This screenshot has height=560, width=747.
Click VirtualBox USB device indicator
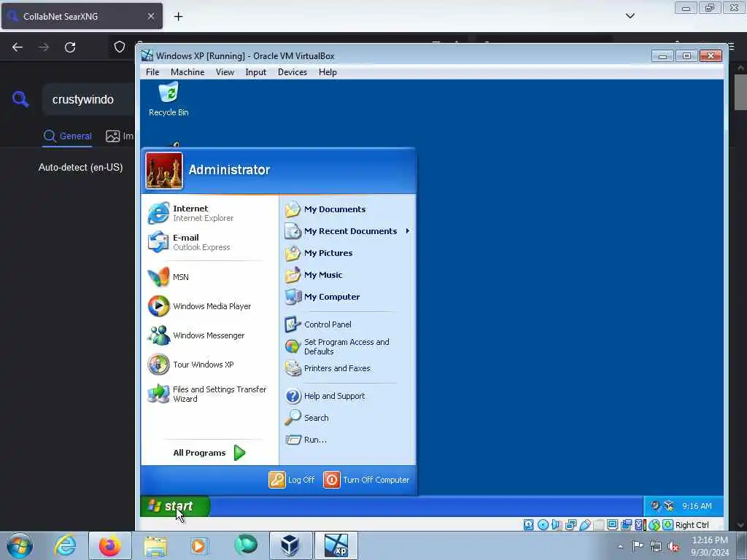click(584, 525)
